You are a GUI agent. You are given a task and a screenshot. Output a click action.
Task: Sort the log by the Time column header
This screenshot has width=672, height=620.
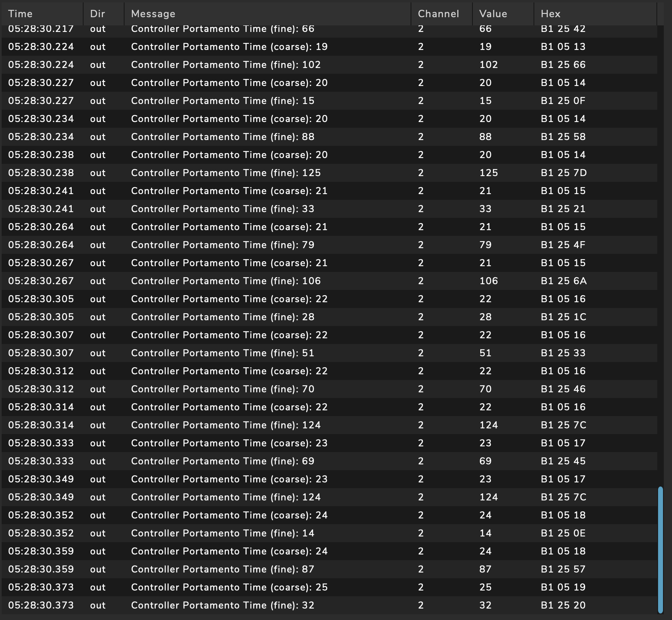(42, 14)
